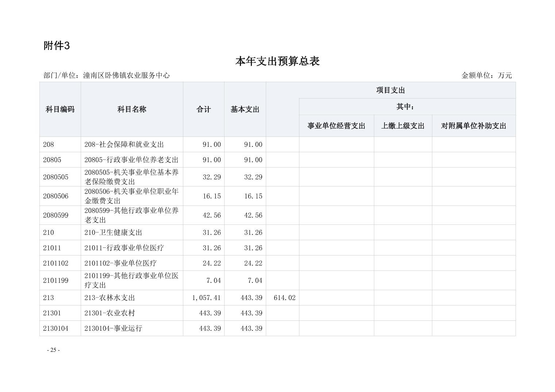Click 合计 value 32.29 in row 2080505

coord(212,177)
